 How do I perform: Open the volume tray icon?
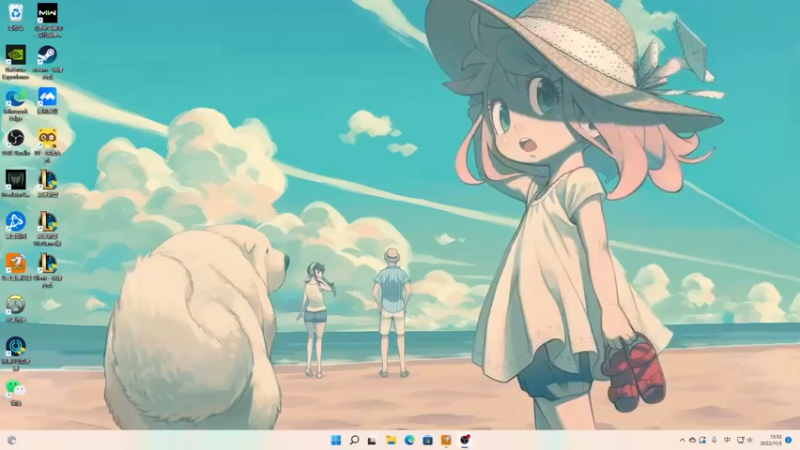pyautogui.click(x=751, y=440)
